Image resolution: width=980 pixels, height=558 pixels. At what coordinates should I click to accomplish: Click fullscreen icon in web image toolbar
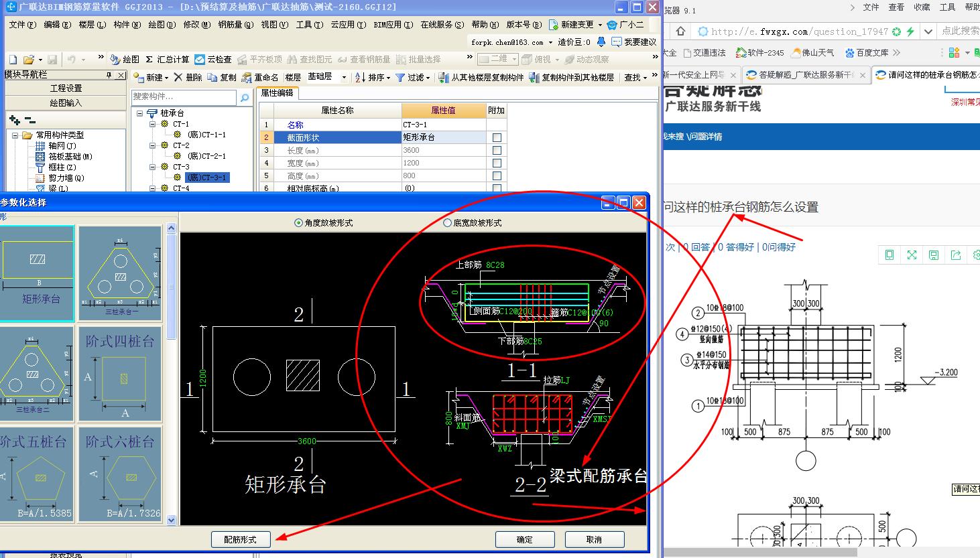[912, 255]
